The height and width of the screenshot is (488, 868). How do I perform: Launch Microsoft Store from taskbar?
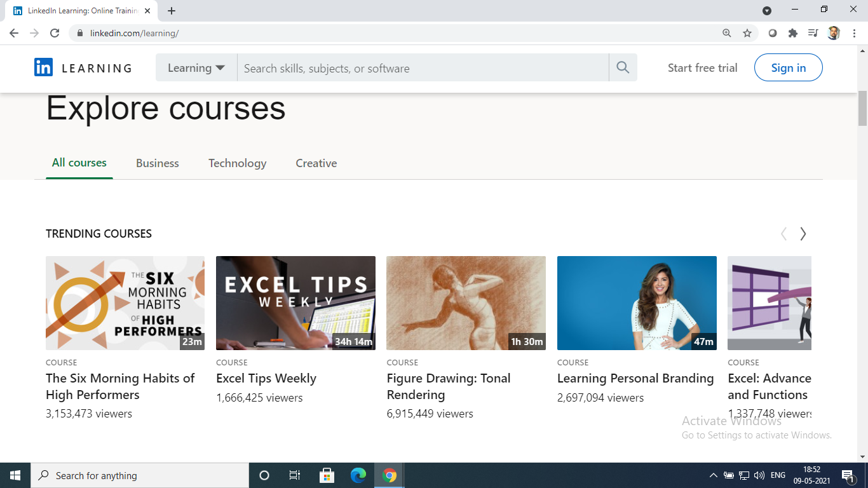[327, 475]
